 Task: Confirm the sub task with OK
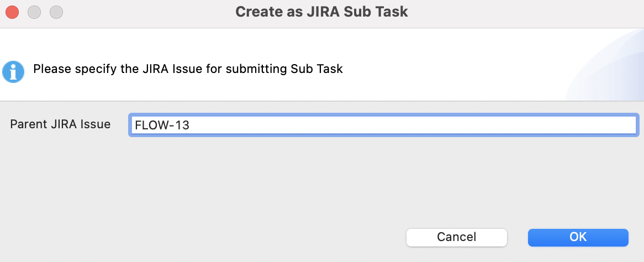coord(578,237)
